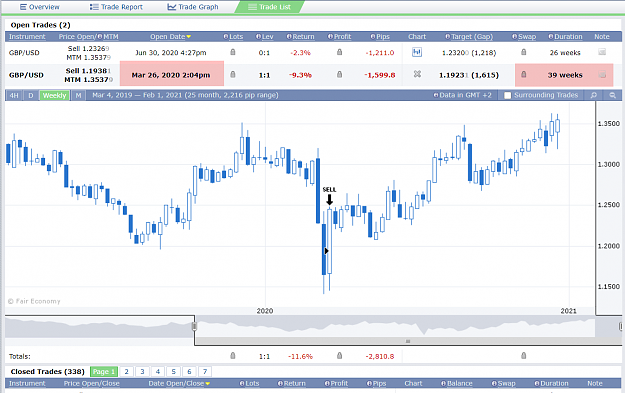Click the info icon beside Target (Gap) header

click(448, 37)
